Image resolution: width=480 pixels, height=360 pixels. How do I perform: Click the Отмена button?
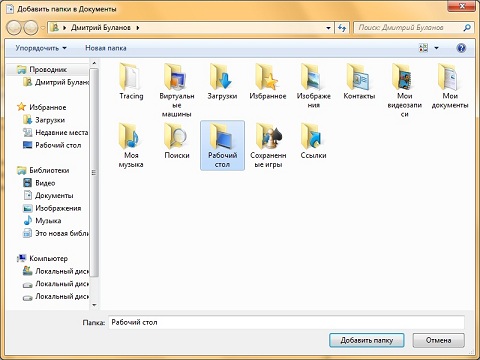(438, 340)
